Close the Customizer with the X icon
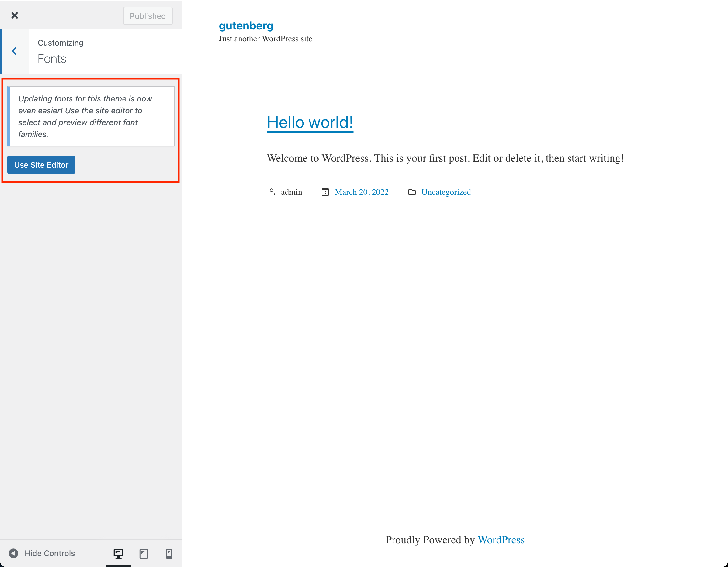Viewport: 728px width, 567px height. (x=14, y=15)
